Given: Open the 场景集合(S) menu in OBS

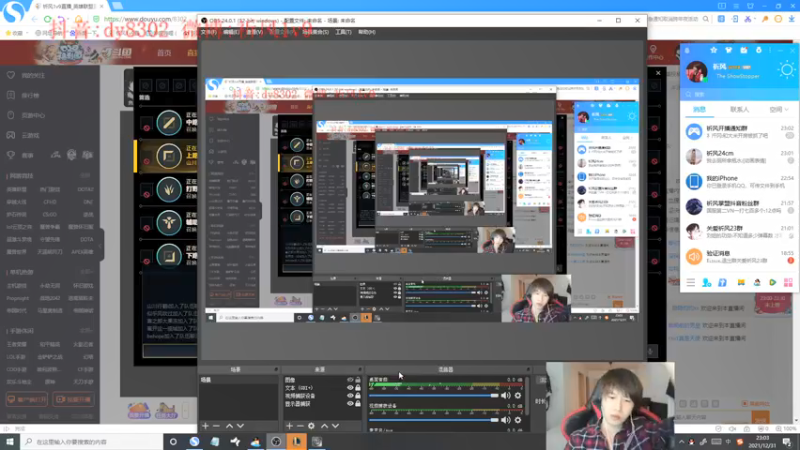Looking at the screenshot, I should click(315, 32).
